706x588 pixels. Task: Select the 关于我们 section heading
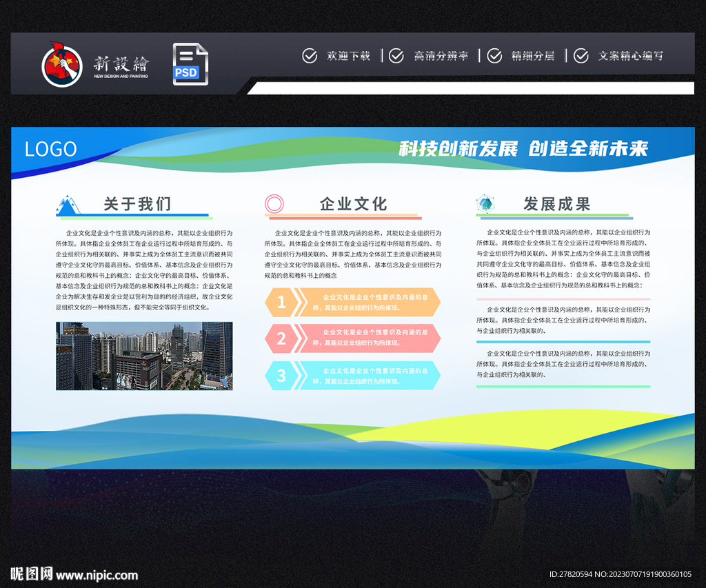click(x=138, y=204)
